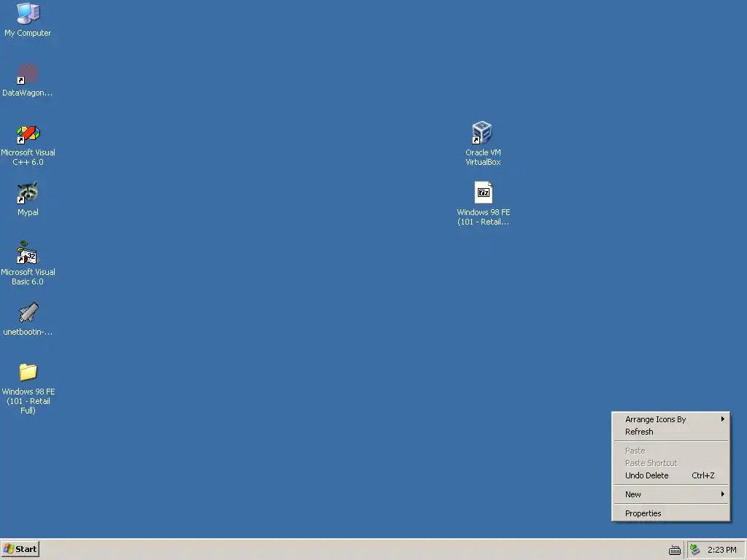Choose Undo Delete in context menu

(x=671, y=475)
